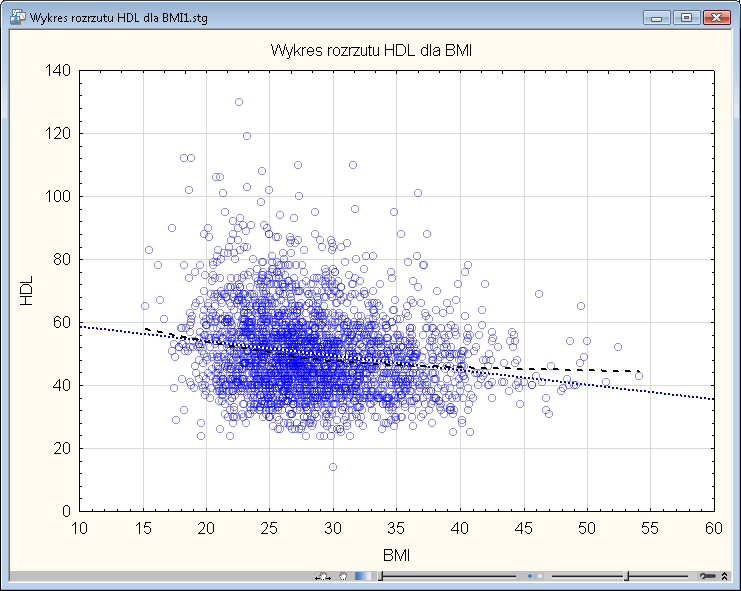Click the x-axis value 10

79,528
